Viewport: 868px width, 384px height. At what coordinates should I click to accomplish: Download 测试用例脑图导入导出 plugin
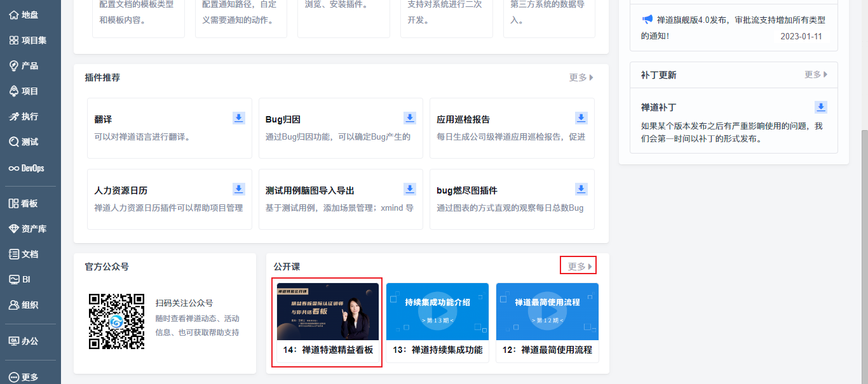pos(410,189)
